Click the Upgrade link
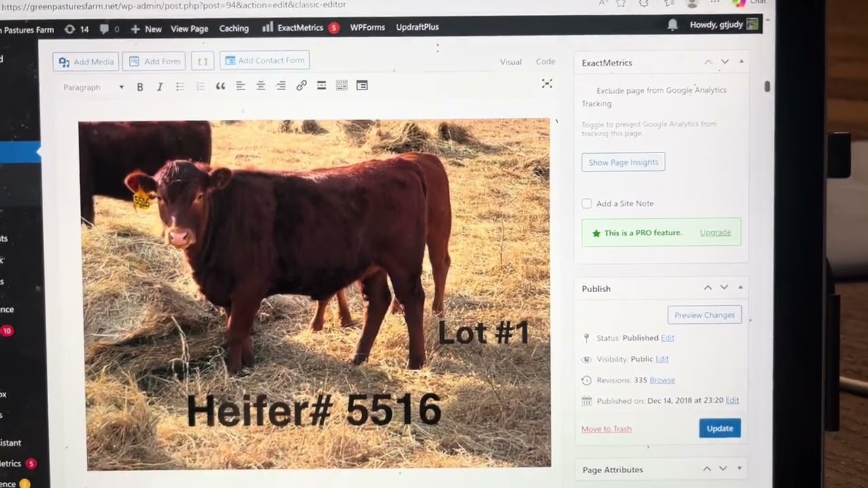This screenshot has width=868, height=488. 715,232
